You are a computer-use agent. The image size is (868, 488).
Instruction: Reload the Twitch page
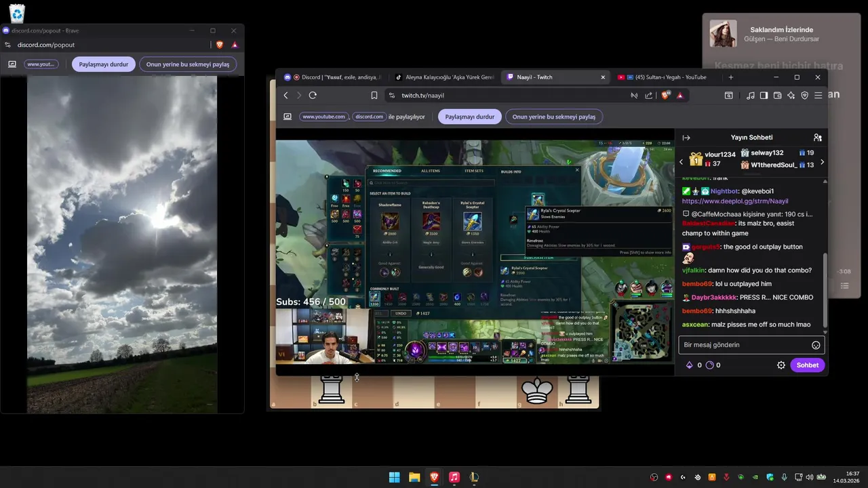[x=313, y=96]
